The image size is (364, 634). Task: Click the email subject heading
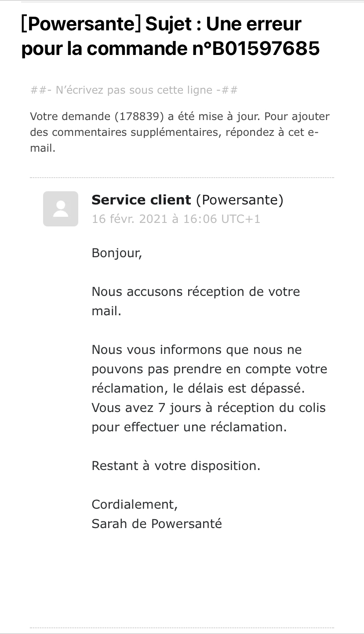(x=170, y=36)
